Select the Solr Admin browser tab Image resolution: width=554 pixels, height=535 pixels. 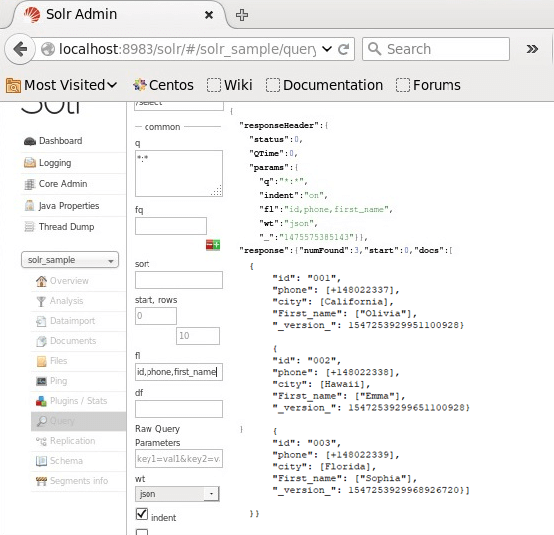click(x=118, y=15)
